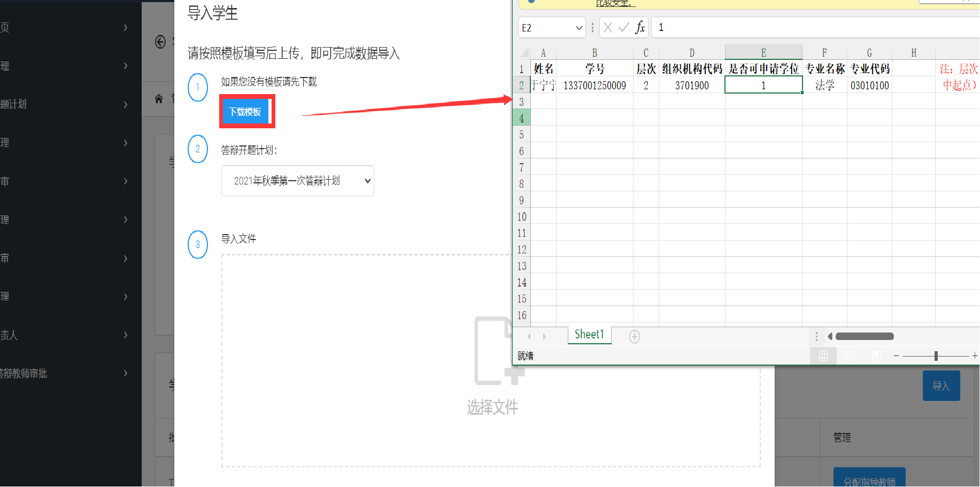Click the 层次 header cell

click(x=646, y=68)
